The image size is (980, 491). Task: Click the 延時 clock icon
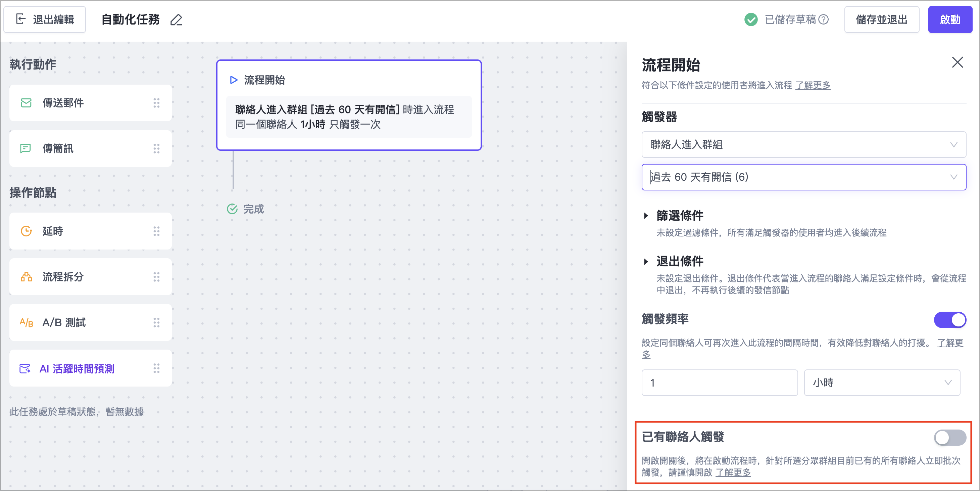[26, 231]
